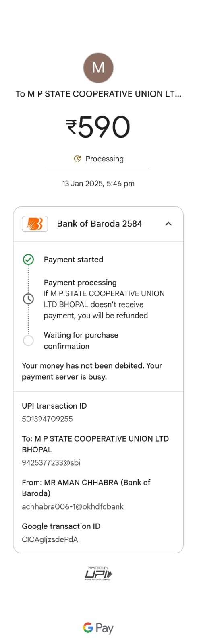197x644 pixels.
Task: Collapse the Bank of Baroda details chevron
Action: pyautogui.click(x=168, y=224)
